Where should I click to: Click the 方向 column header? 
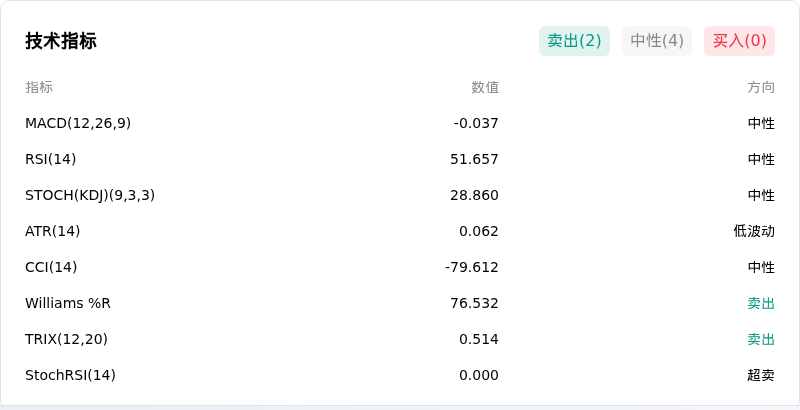(x=761, y=87)
